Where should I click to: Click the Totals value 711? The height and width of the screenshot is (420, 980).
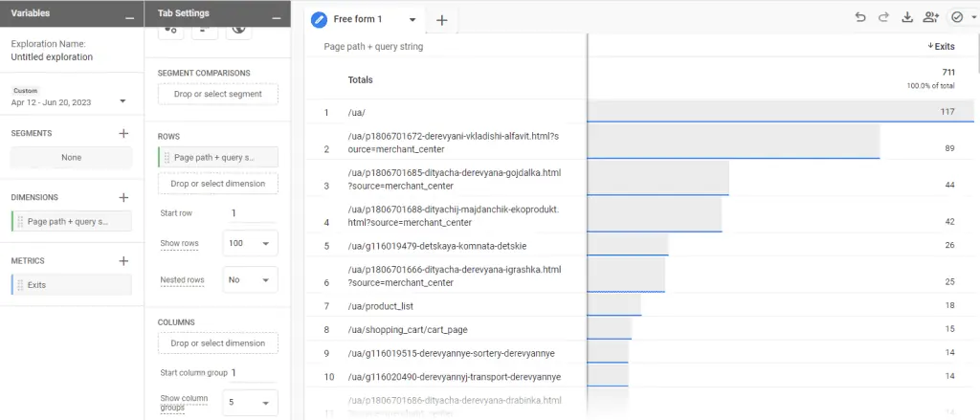948,73
